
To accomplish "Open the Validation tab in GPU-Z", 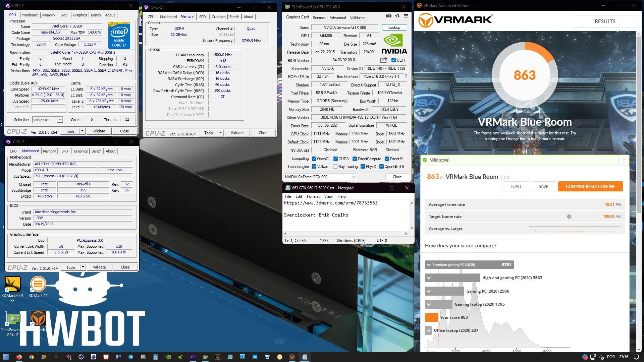I will (x=358, y=18).
